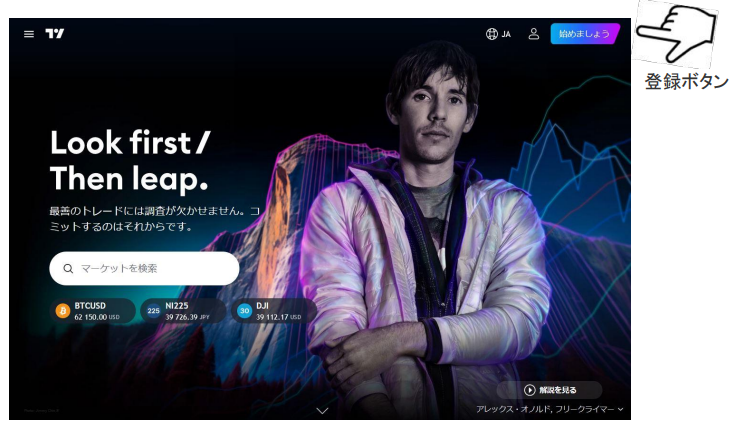
Task: Click the DJI 30 badge icon
Action: [244, 311]
